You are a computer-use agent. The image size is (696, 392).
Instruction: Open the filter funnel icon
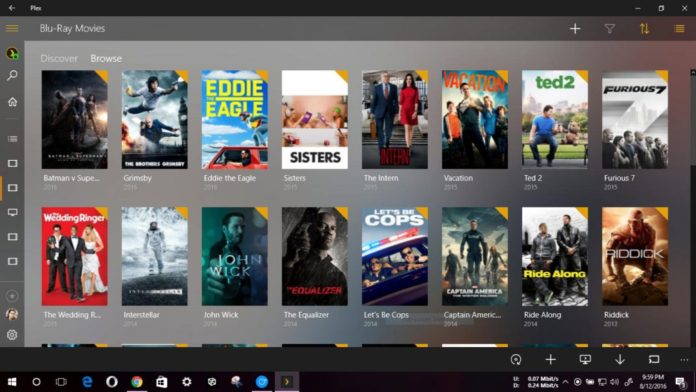(x=610, y=29)
